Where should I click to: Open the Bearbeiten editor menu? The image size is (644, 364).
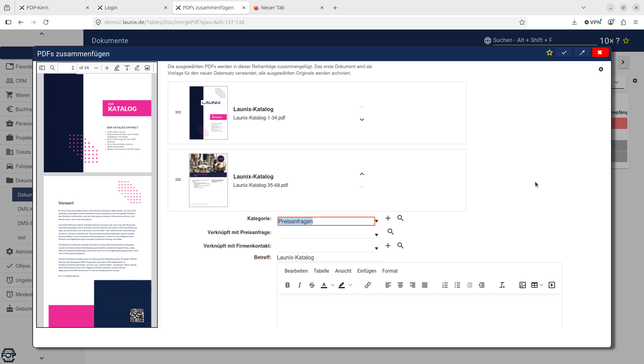[296, 271]
